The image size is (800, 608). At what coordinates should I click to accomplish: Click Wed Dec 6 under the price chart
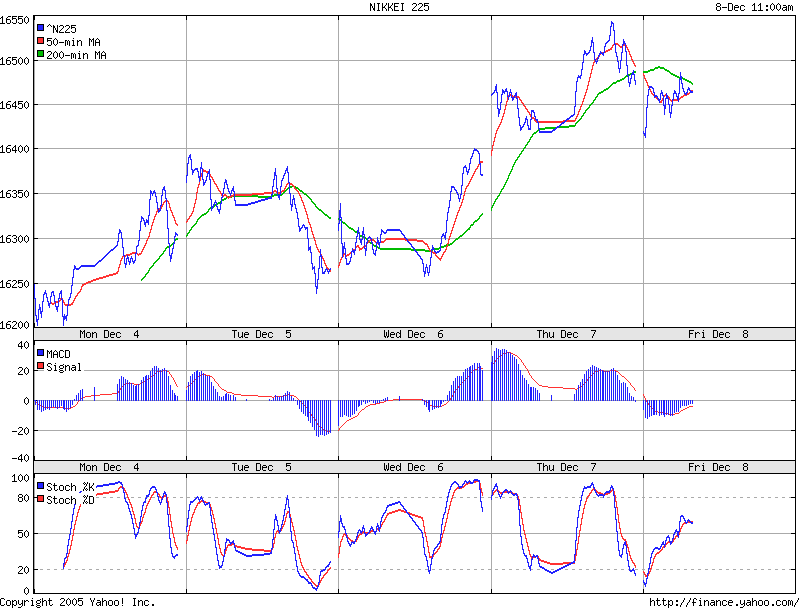point(413,334)
